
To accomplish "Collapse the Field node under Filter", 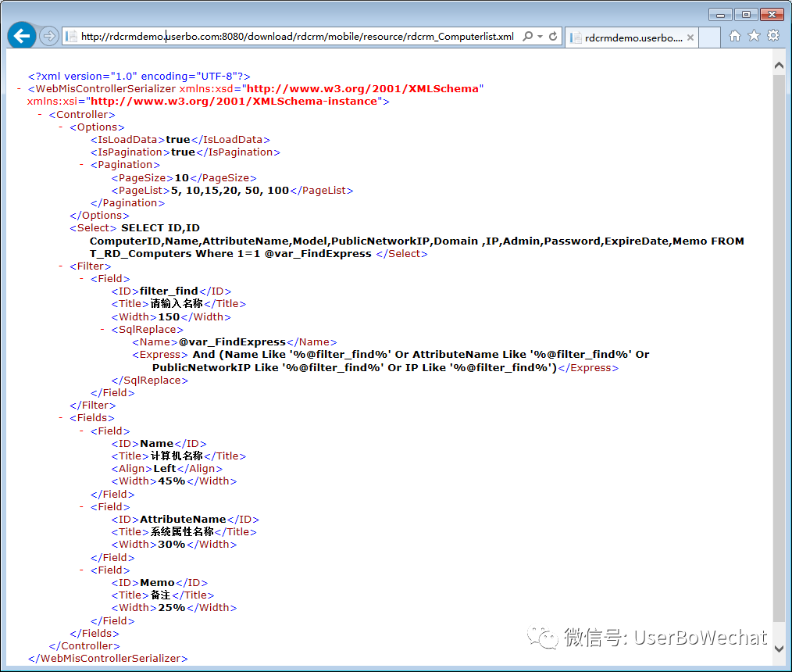I will pos(81,279).
